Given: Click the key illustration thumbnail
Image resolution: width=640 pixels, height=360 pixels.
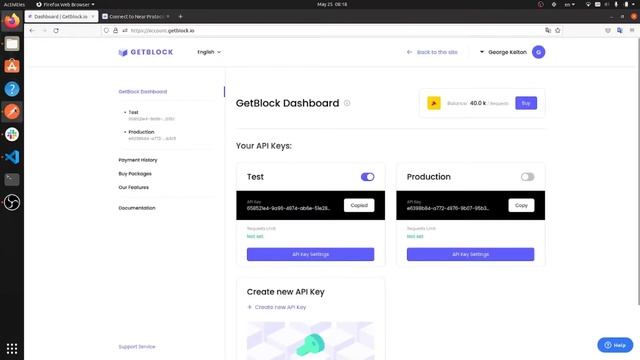Looking at the screenshot, I should pyautogui.click(x=311, y=341).
